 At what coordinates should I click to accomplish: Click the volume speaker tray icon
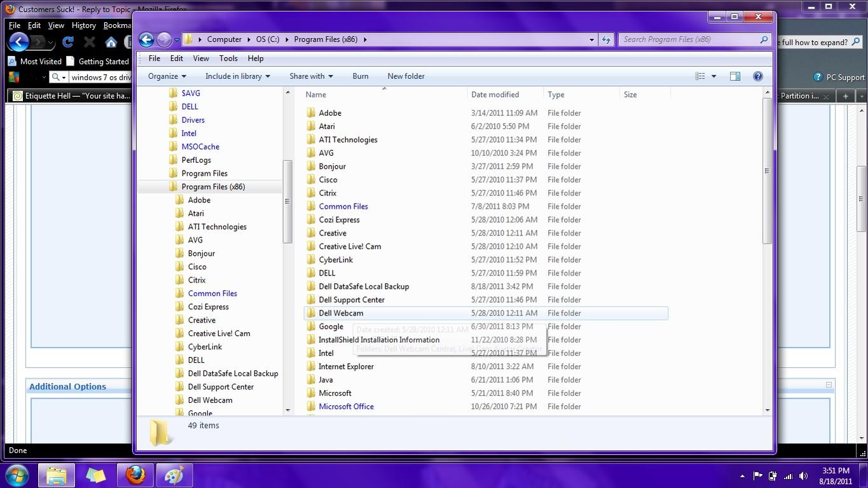click(803, 476)
